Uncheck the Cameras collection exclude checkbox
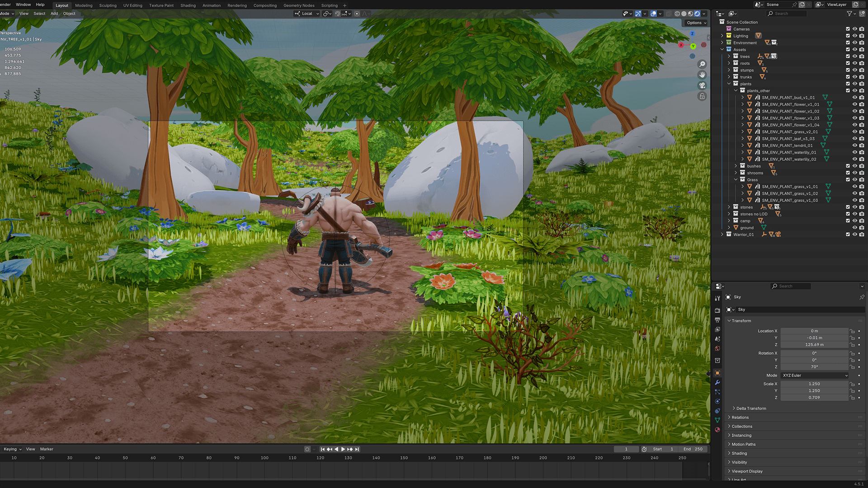The width and height of the screenshot is (868, 488). tap(848, 29)
